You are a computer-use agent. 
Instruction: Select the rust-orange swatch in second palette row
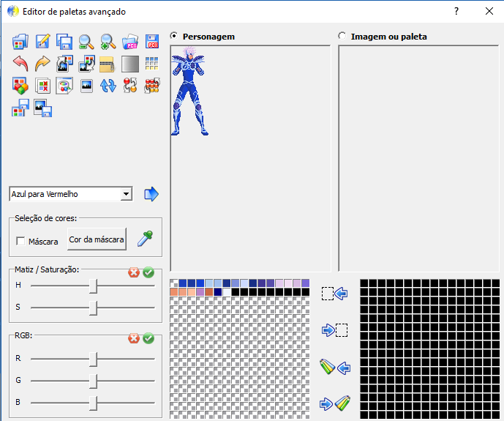coord(209,292)
